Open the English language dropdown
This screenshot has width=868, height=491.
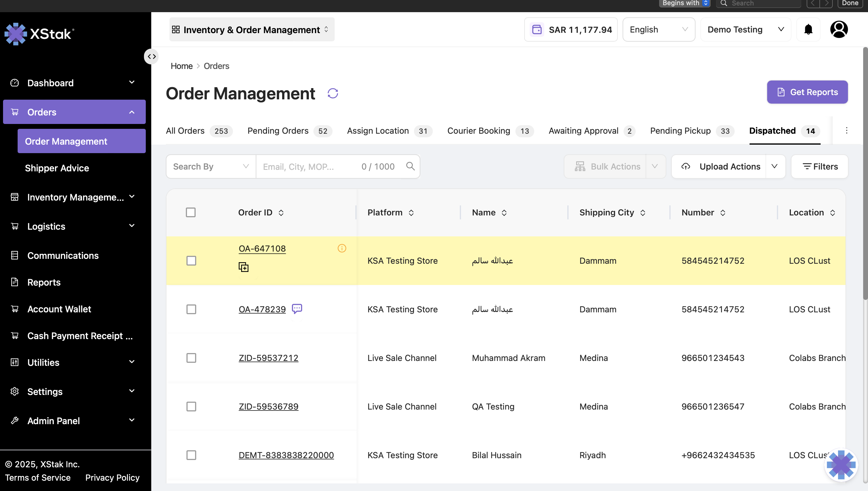[x=659, y=30]
